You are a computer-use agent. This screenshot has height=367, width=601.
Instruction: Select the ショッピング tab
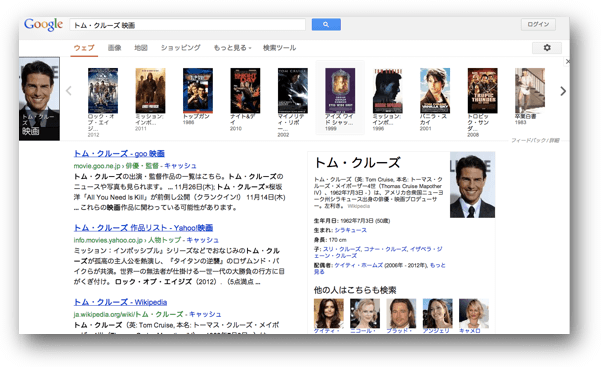point(181,48)
